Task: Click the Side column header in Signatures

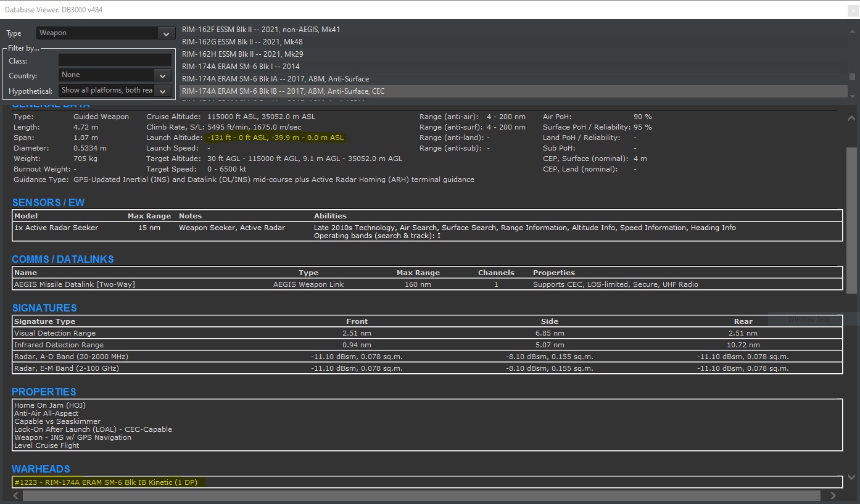Action: [x=549, y=321]
